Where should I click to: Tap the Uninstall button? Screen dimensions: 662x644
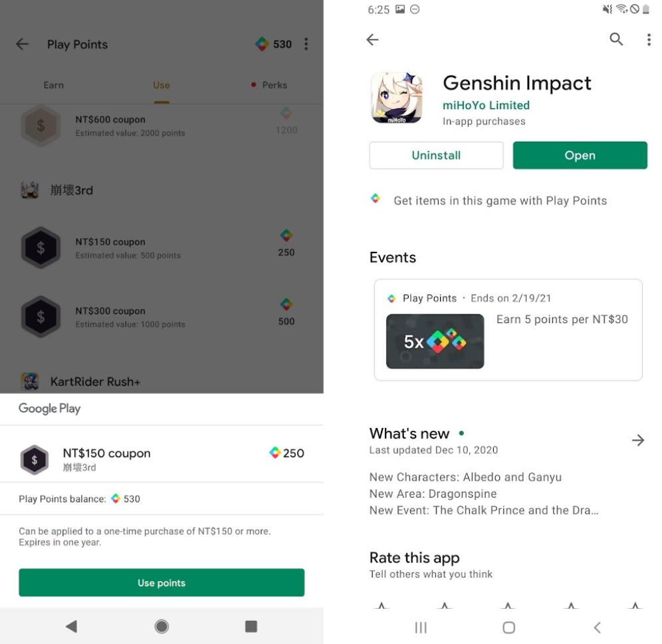(436, 156)
